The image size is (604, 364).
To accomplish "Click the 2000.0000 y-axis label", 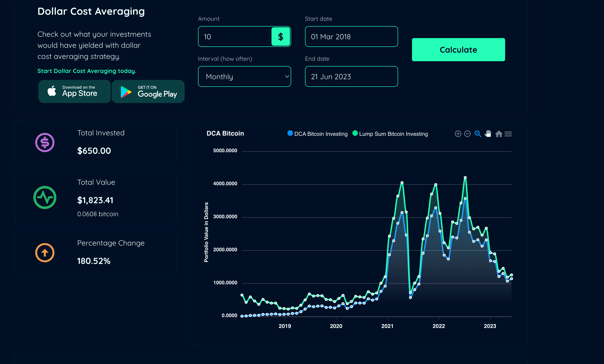I will 225,250.
